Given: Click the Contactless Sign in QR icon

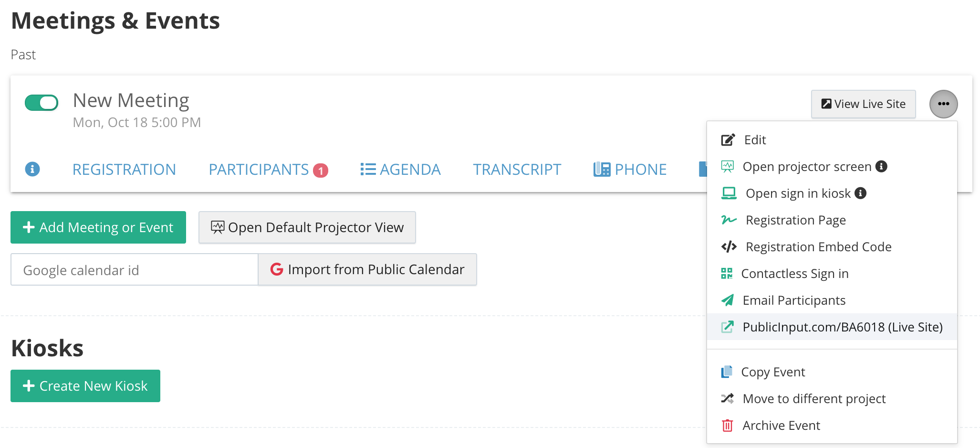Looking at the screenshot, I should click(x=726, y=274).
